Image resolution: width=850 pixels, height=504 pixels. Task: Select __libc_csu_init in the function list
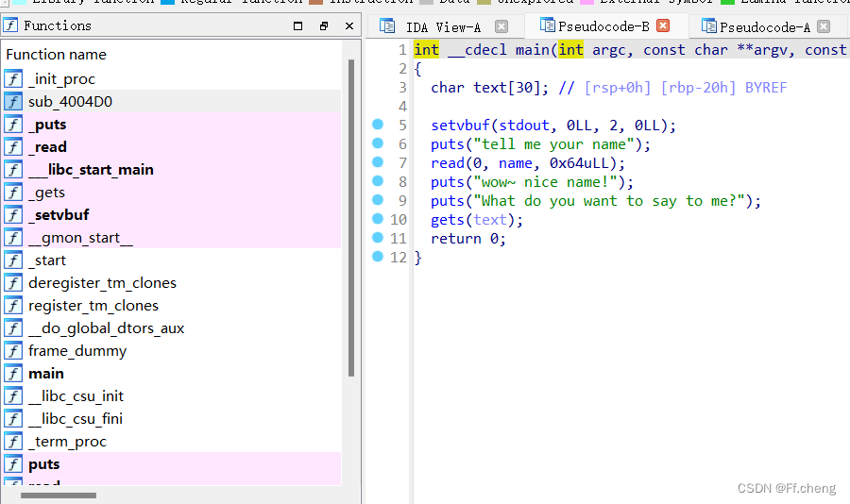[x=76, y=396]
